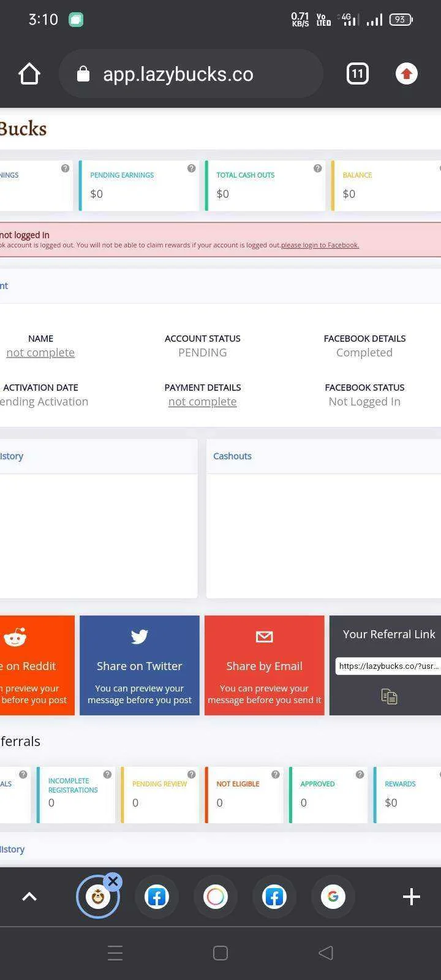Click help icon on Total Cash Outs card
Viewport: 441px width, 980px height.
317,168
